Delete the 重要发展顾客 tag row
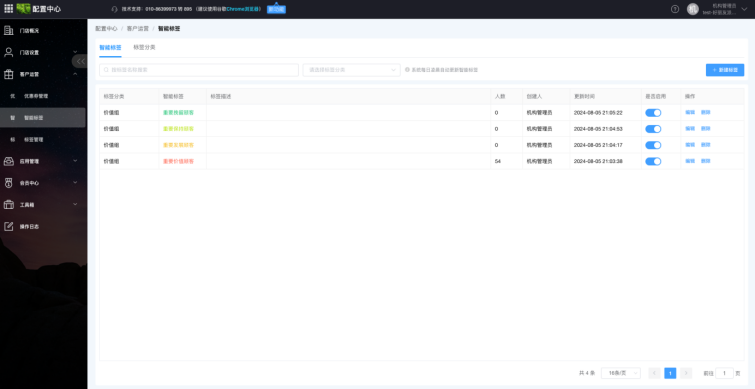 point(705,145)
